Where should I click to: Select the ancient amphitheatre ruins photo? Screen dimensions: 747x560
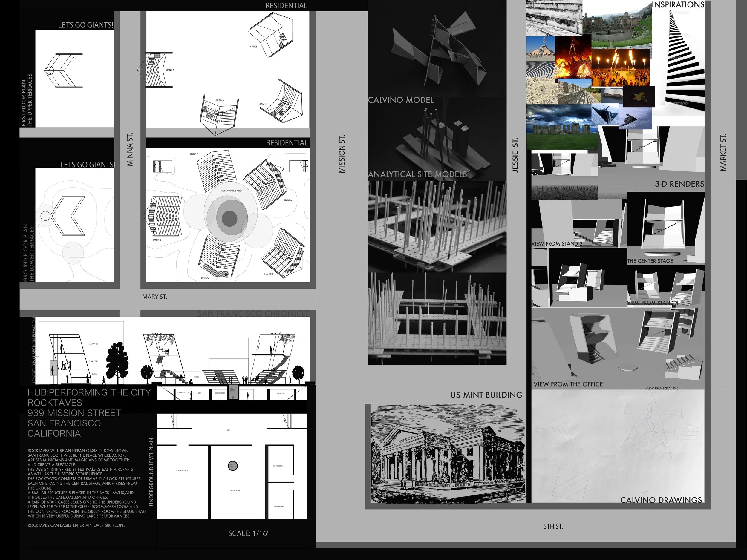(617, 24)
